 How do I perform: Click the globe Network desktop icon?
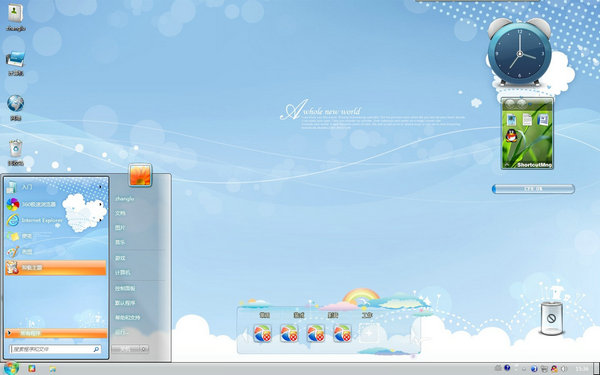click(x=16, y=108)
